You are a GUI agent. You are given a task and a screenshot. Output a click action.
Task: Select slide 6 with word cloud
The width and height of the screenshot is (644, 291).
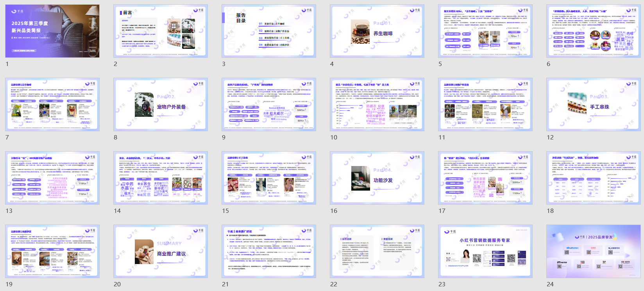click(594, 31)
